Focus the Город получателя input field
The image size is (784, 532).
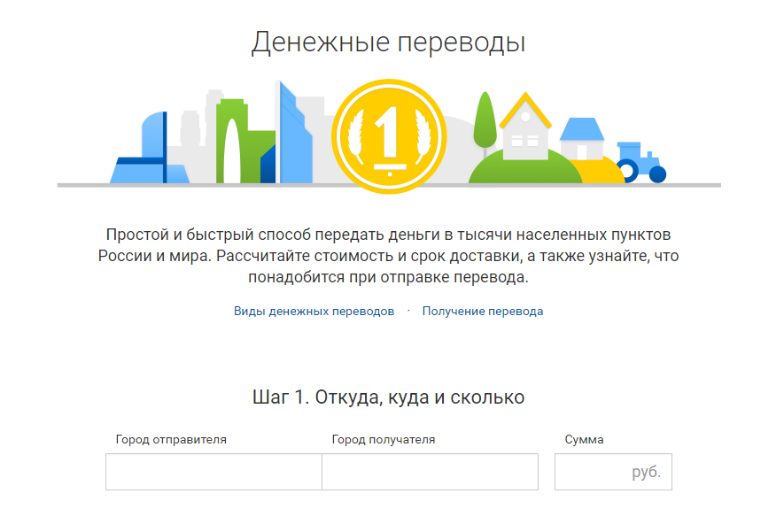[430, 472]
